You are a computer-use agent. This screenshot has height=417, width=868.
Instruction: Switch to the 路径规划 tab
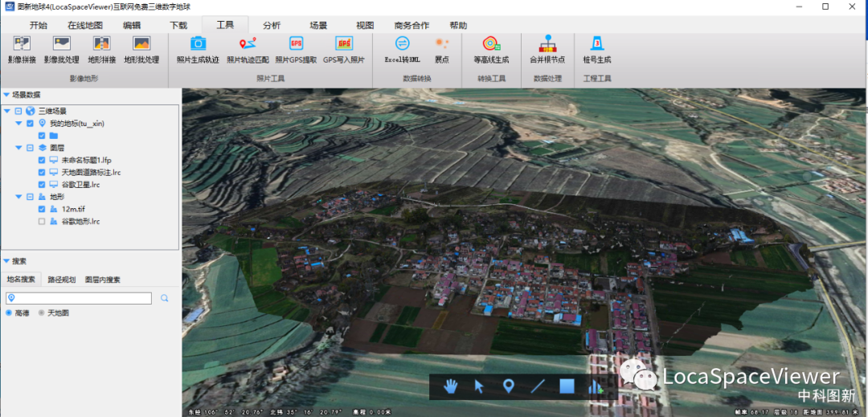(61, 280)
